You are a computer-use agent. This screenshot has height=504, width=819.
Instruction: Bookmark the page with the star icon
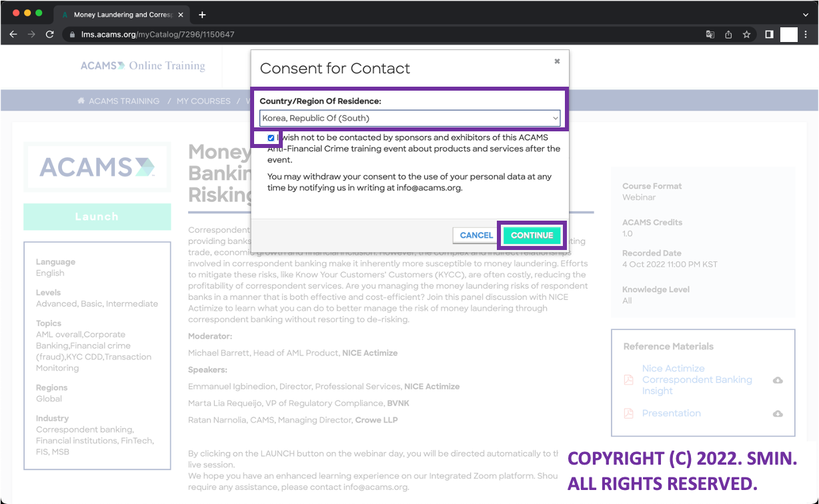point(746,34)
